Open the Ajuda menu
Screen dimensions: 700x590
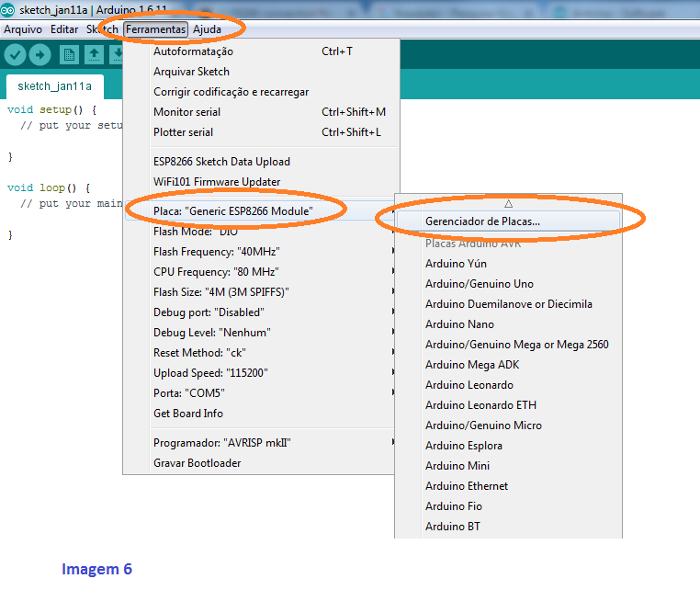click(x=207, y=29)
